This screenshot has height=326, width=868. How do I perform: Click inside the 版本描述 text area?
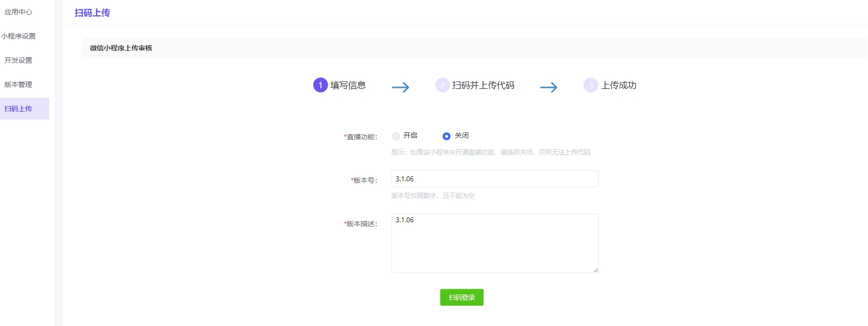coord(495,243)
